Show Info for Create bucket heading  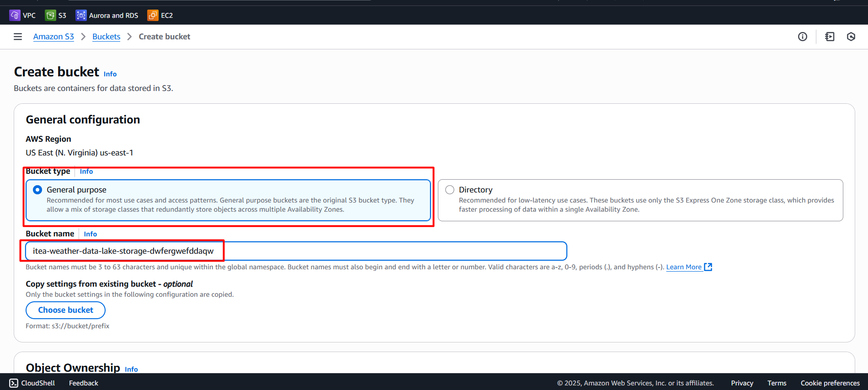tap(110, 74)
